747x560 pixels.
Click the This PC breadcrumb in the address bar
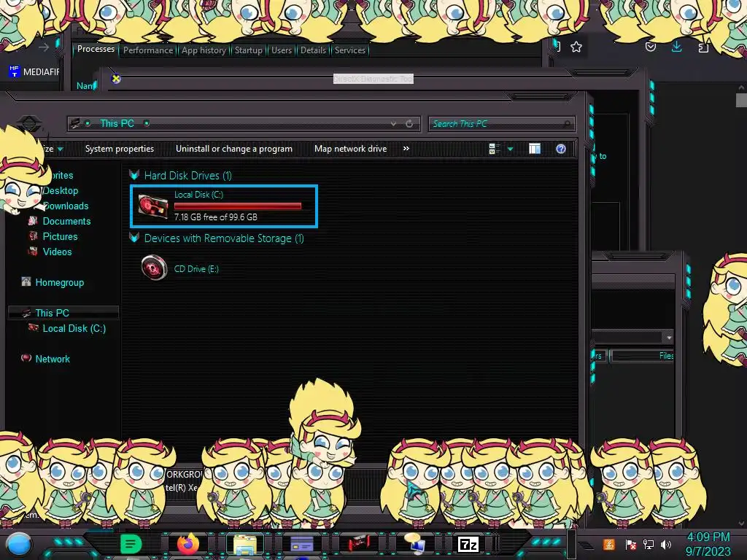117,123
